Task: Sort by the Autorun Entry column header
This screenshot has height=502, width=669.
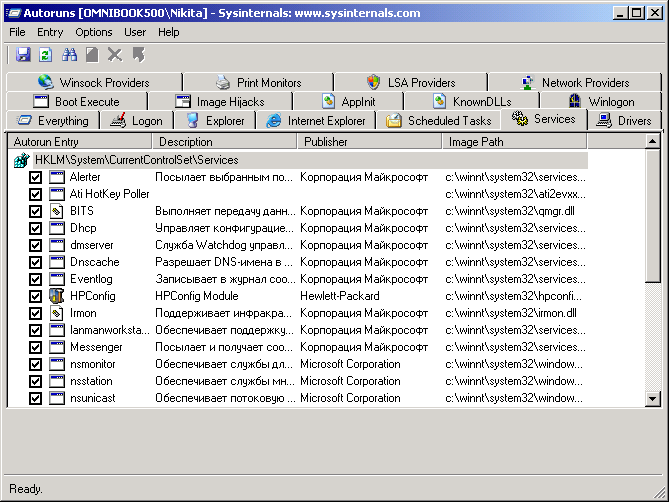Action: (x=80, y=142)
